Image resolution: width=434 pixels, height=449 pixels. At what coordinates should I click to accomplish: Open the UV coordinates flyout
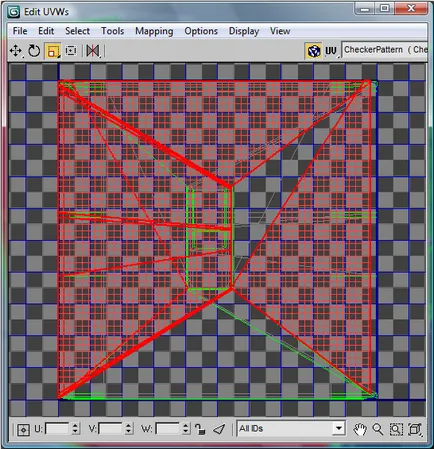331,51
